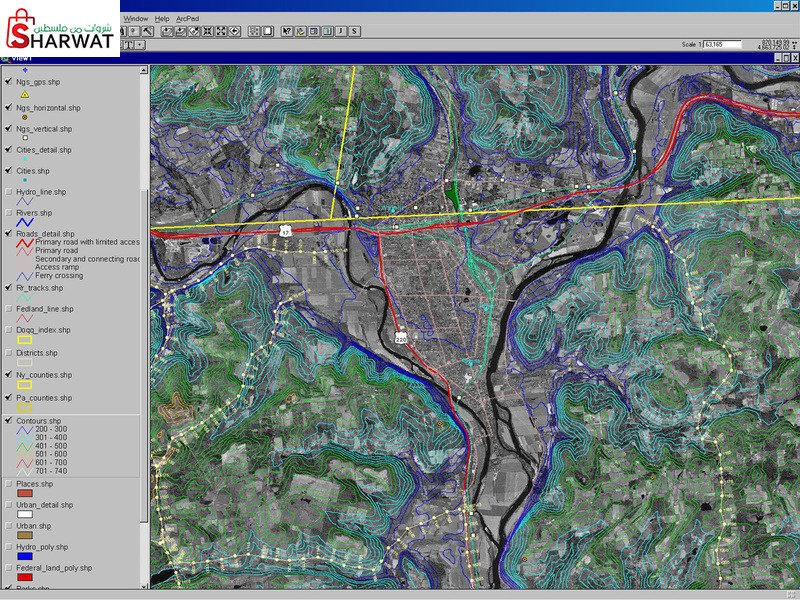
Task: Click the toolbar button labeled S
Action: click(x=354, y=31)
